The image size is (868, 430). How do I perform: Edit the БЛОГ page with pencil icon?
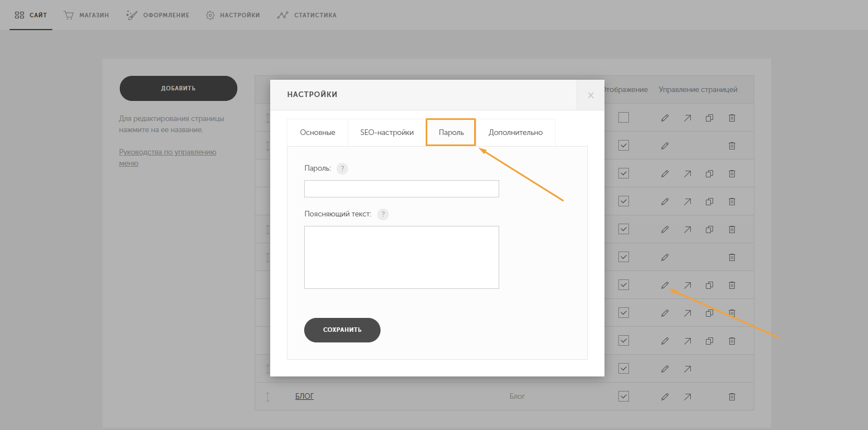click(x=665, y=397)
